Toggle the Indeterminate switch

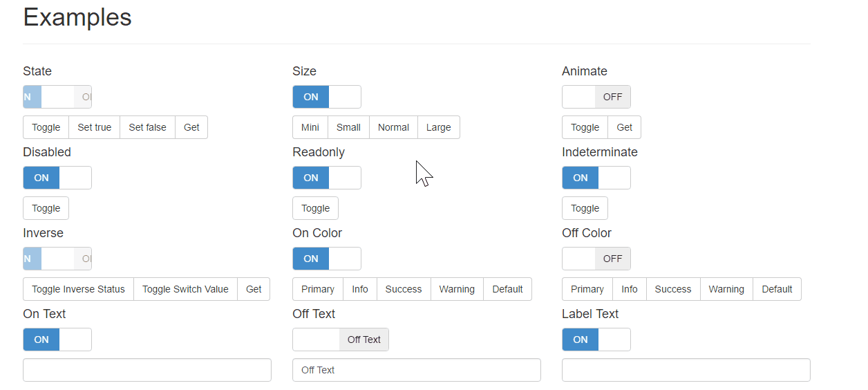point(596,178)
